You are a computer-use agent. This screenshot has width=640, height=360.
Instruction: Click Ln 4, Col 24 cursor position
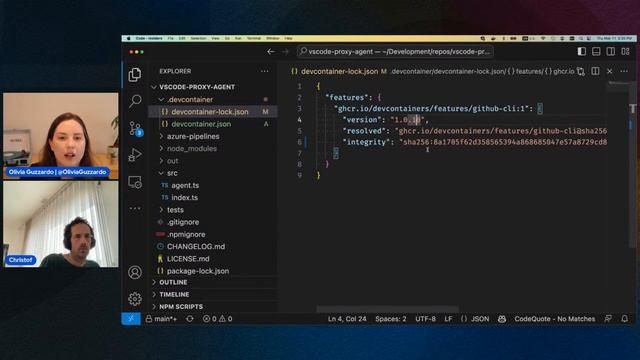pos(347,319)
